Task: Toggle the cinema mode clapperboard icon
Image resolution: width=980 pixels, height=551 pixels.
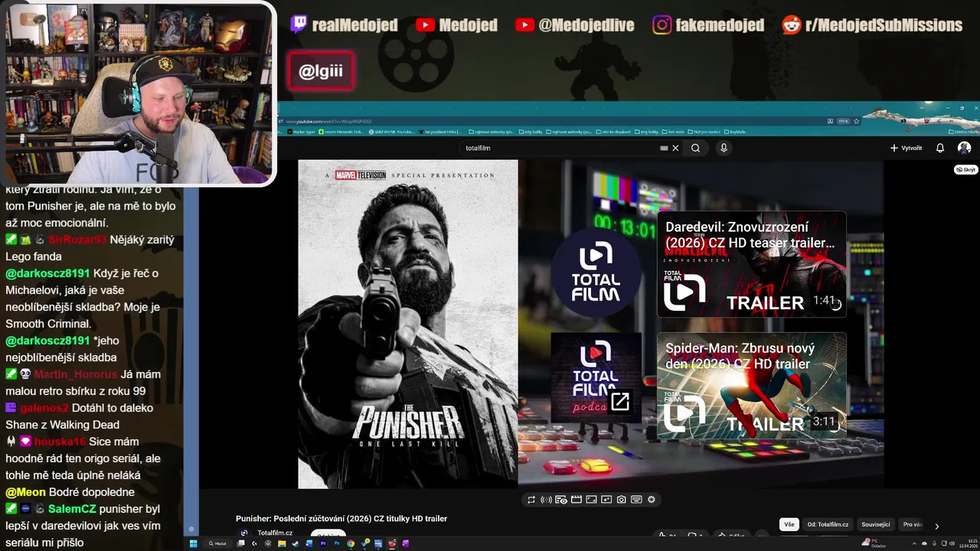Action: (577, 500)
